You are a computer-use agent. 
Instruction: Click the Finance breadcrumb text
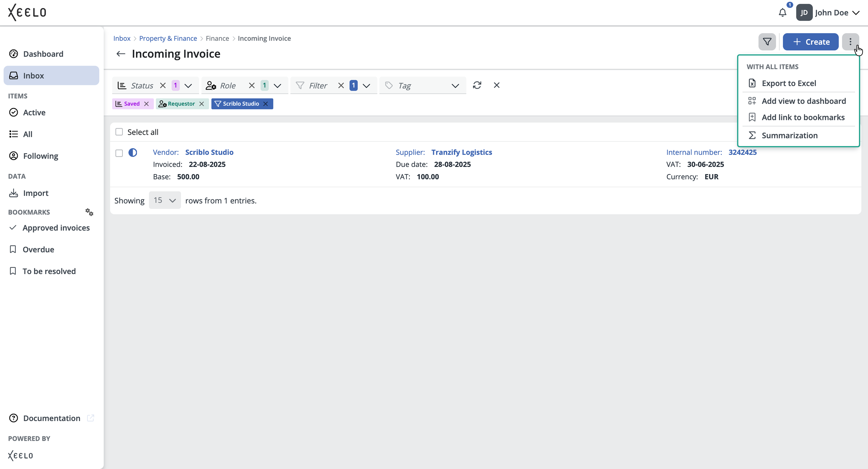click(217, 38)
